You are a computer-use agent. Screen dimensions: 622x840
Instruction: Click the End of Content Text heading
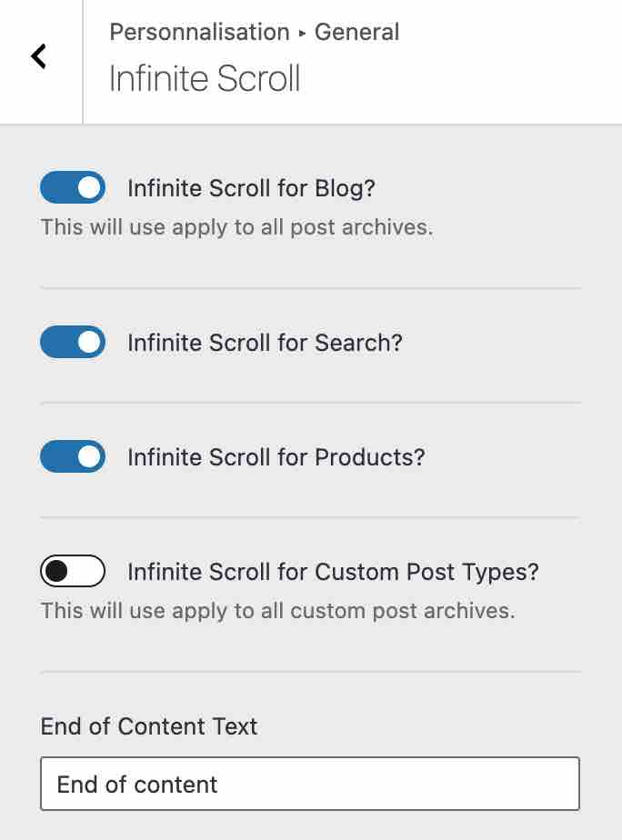(148, 726)
